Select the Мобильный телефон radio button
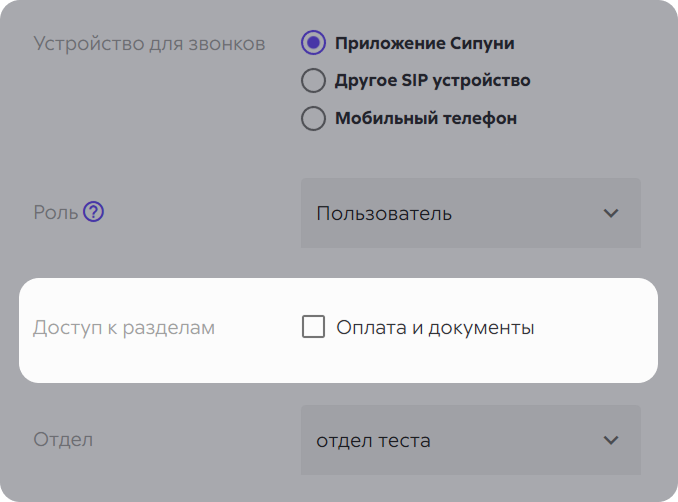This screenshot has height=502, width=678. point(313,118)
